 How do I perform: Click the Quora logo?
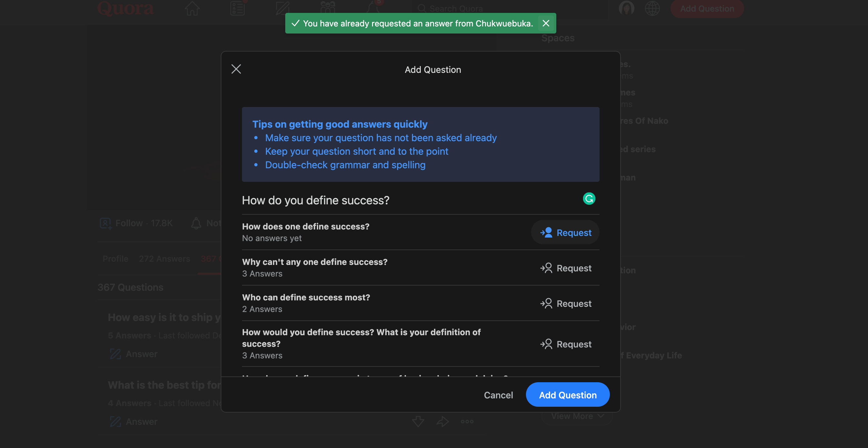click(x=125, y=8)
